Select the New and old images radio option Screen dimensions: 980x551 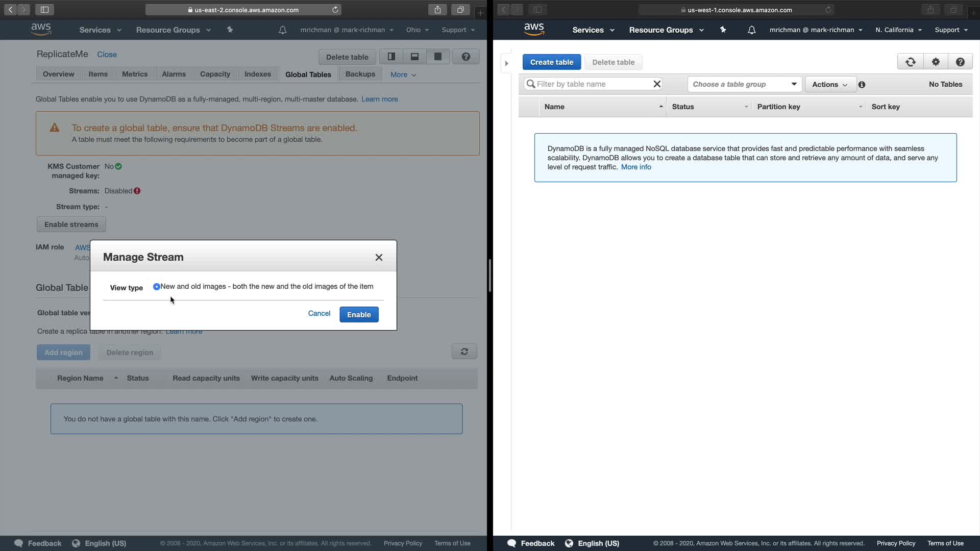[157, 287]
